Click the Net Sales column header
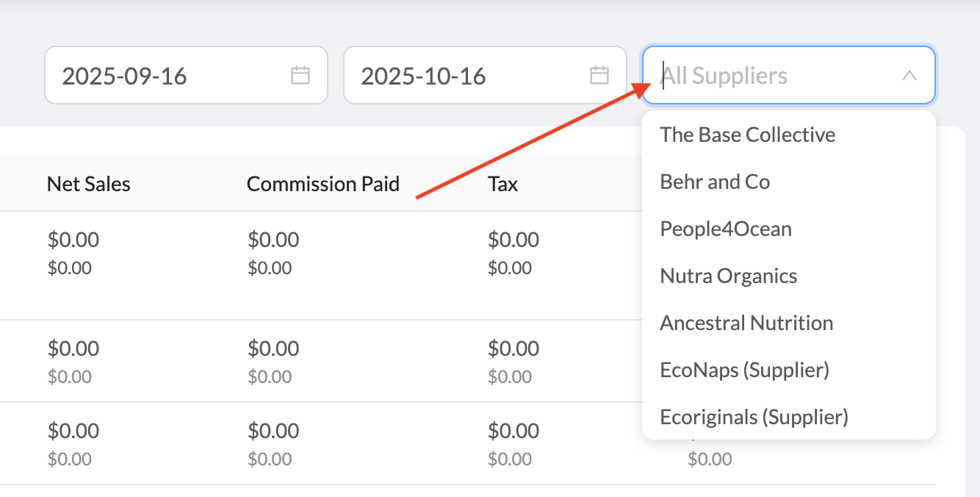The height and width of the screenshot is (497, 980). pyautogui.click(x=88, y=184)
